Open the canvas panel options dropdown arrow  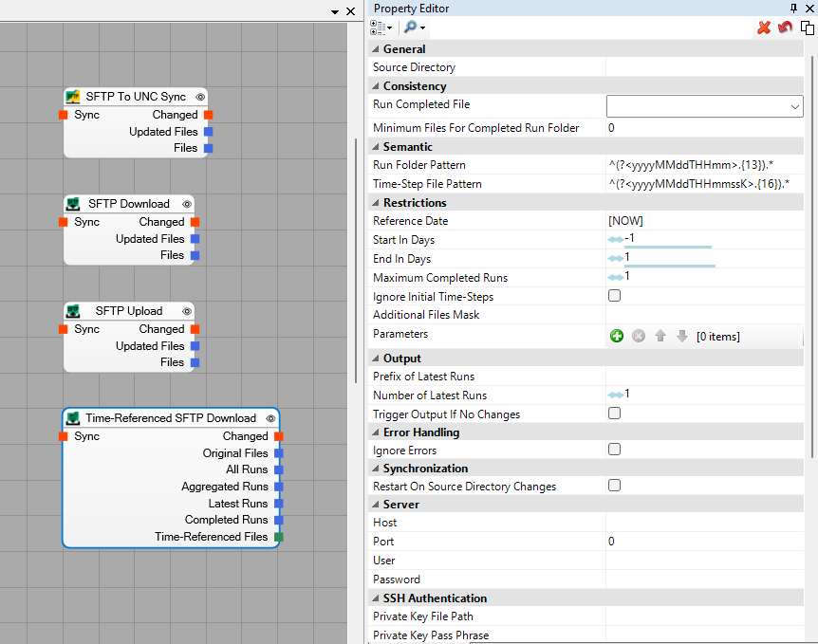coord(335,12)
